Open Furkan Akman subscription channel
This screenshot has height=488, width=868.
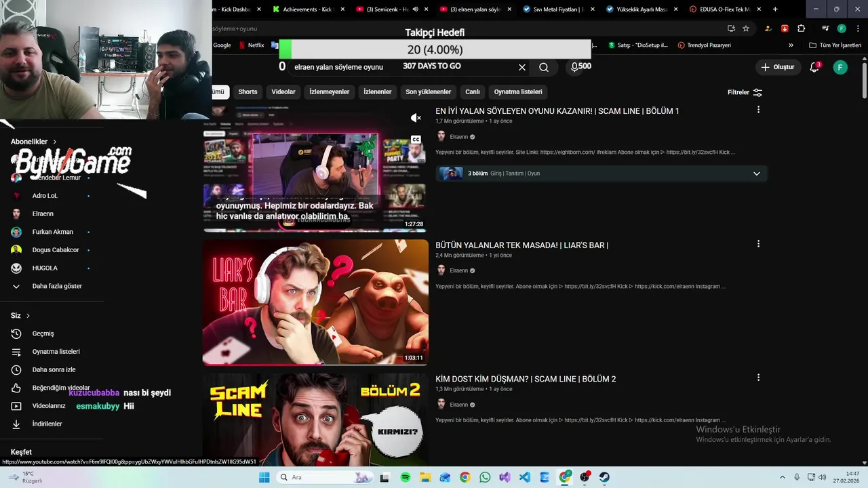52,232
